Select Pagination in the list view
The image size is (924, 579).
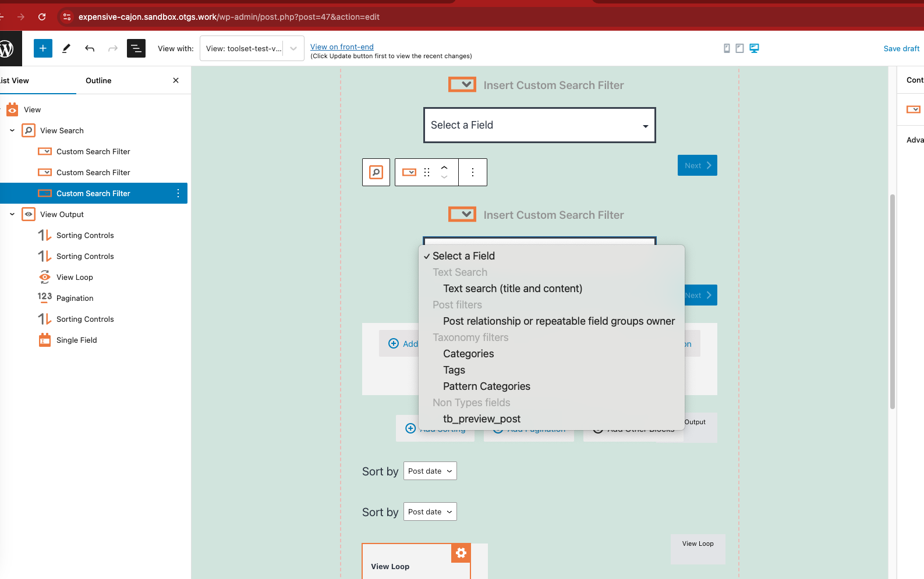pyautogui.click(x=75, y=298)
